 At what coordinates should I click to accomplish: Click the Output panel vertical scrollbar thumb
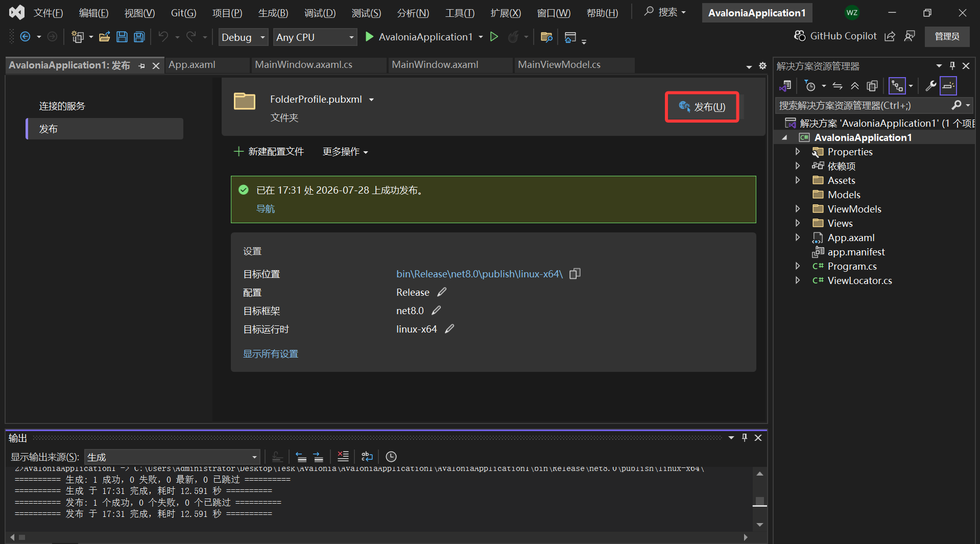760,501
